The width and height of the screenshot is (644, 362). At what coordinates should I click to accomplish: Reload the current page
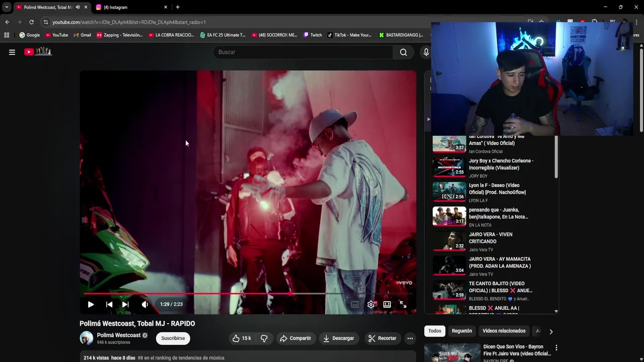click(x=31, y=22)
